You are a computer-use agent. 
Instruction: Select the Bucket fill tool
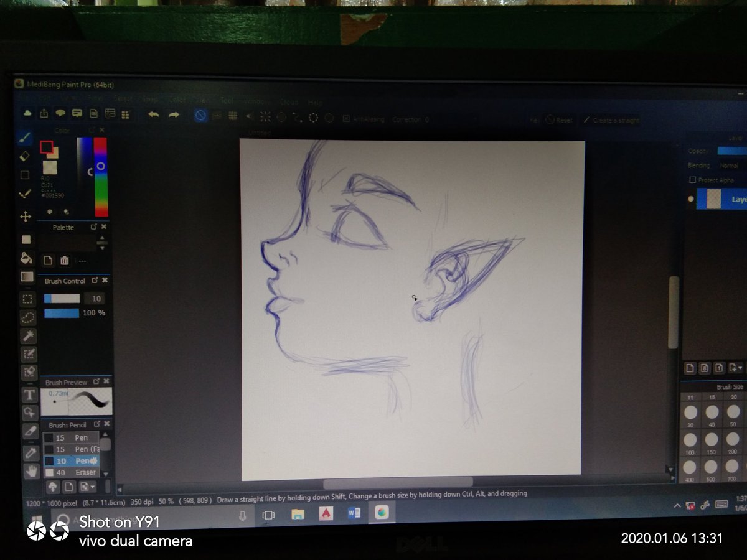coord(26,258)
